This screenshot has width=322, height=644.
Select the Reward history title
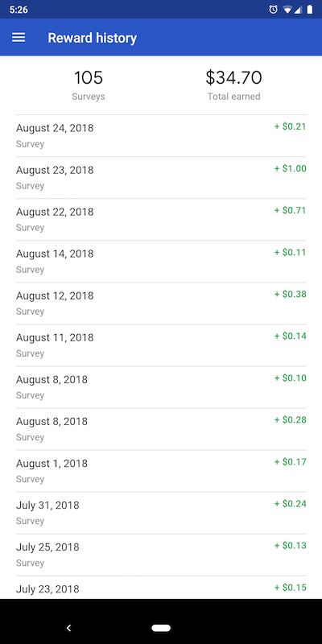93,38
